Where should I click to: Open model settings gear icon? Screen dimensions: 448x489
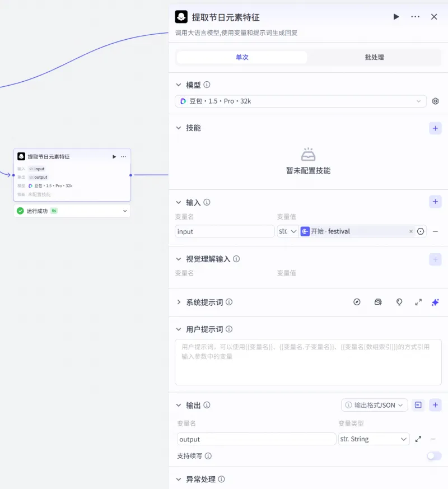[436, 101]
